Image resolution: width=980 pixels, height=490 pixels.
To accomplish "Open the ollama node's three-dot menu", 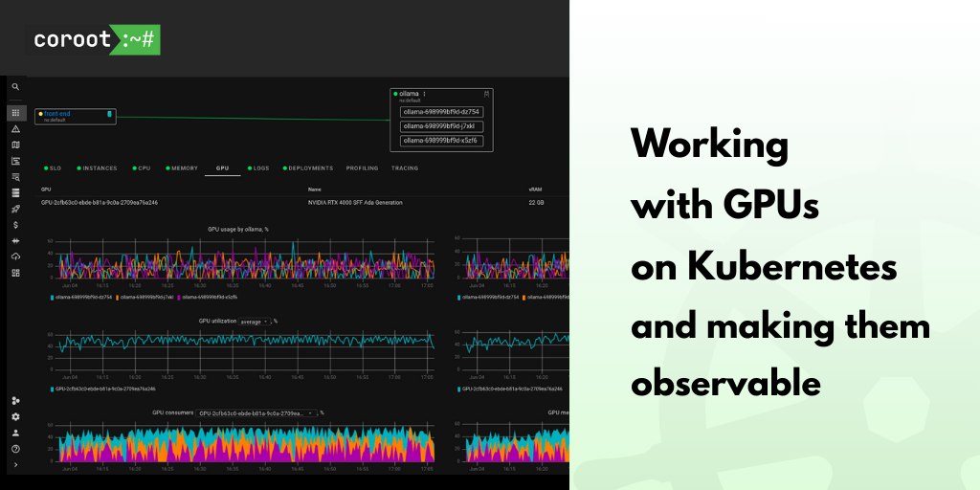I will pyautogui.click(x=424, y=94).
